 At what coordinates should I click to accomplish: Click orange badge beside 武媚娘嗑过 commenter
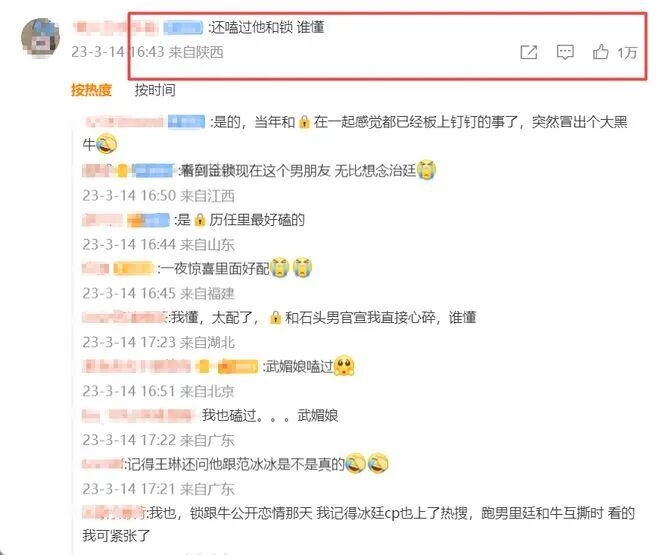point(238,366)
